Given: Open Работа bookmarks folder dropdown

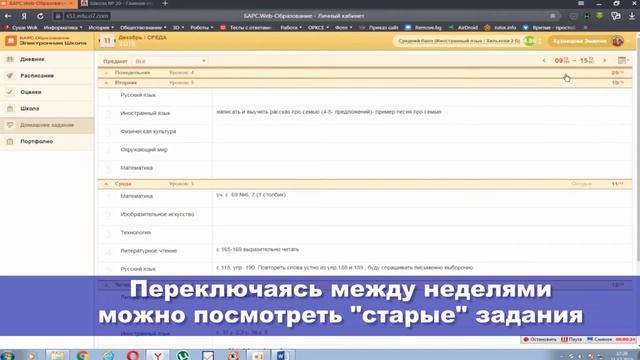Looking at the screenshot, I should pyautogui.click(x=291, y=28).
